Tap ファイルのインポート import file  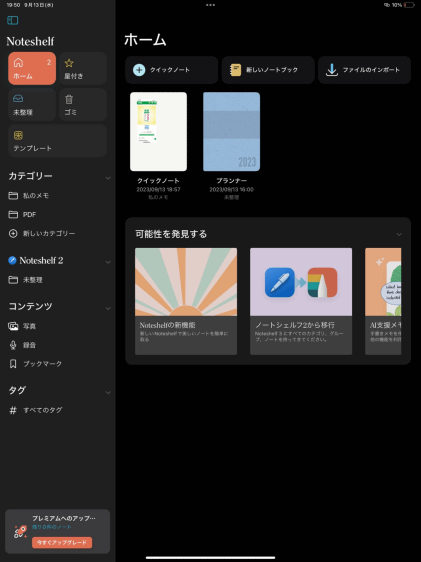tap(364, 70)
